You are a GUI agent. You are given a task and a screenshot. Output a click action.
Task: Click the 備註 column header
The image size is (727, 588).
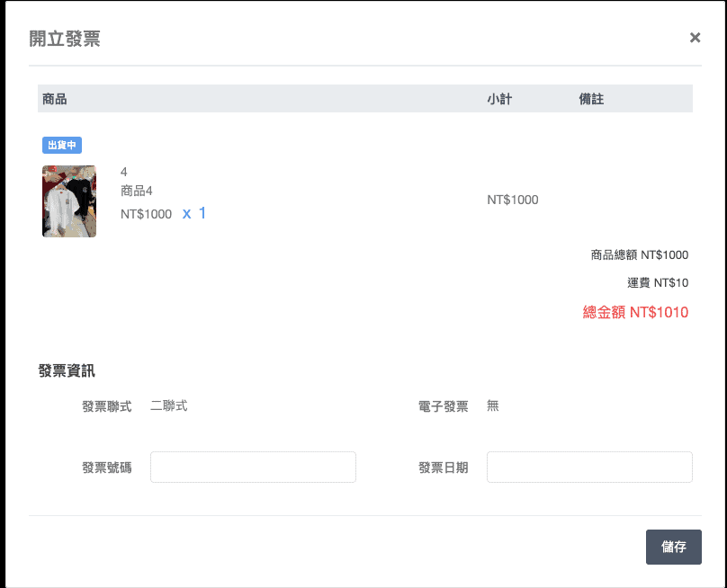(591, 99)
